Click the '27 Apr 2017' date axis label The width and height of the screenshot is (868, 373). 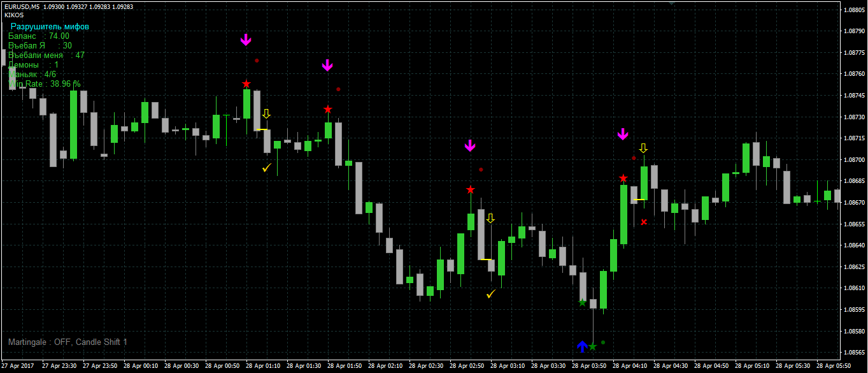(x=18, y=366)
